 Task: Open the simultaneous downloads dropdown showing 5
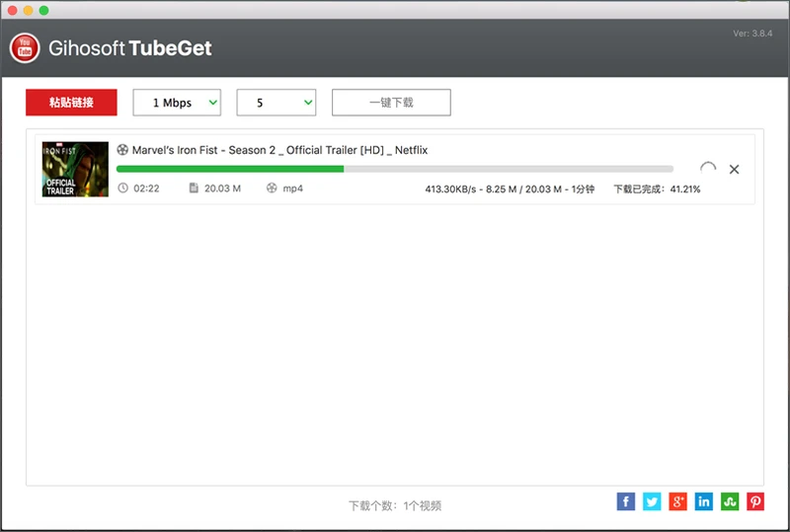click(276, 103)
